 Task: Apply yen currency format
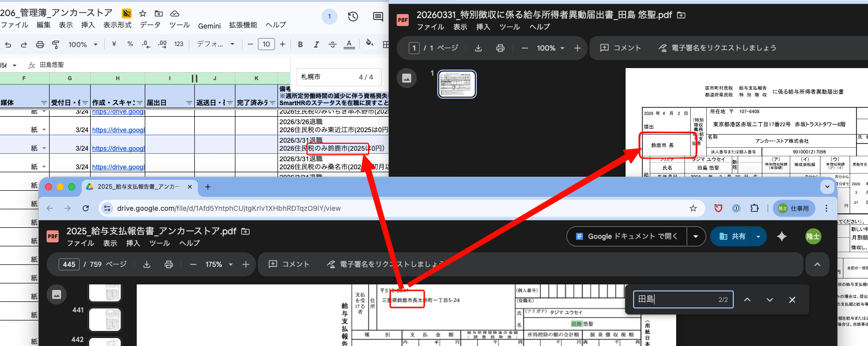(x=114, y=44)
